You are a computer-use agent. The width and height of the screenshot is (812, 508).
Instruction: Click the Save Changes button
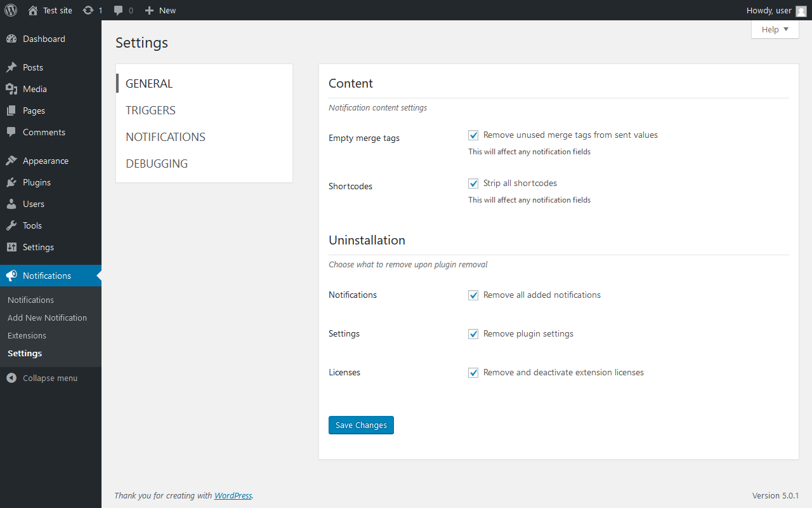(361, 425)
